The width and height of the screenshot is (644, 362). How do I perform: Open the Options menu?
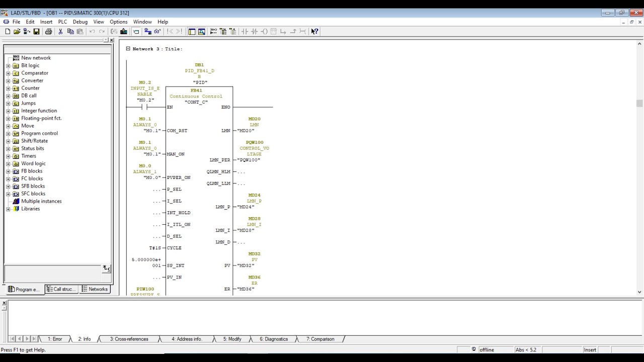pos(119,22)
